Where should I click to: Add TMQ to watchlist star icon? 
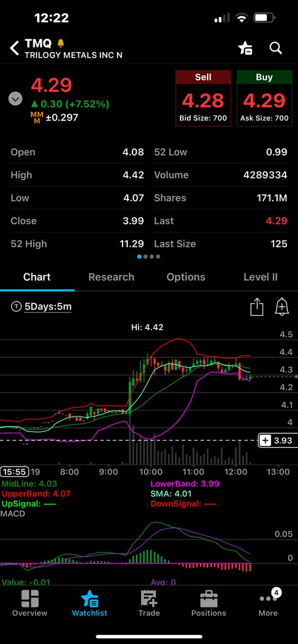pos(245,48)
